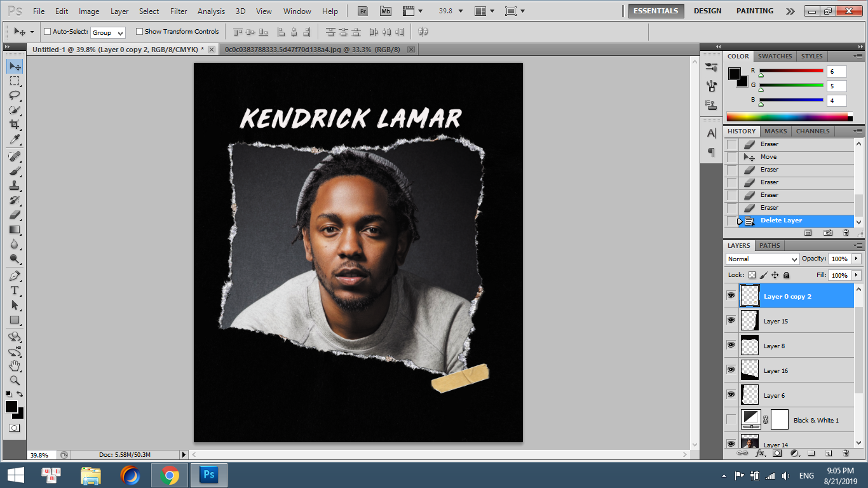868x488 pixels.
Task: Open the Opacity slider arrow
Action: (857, 259)
